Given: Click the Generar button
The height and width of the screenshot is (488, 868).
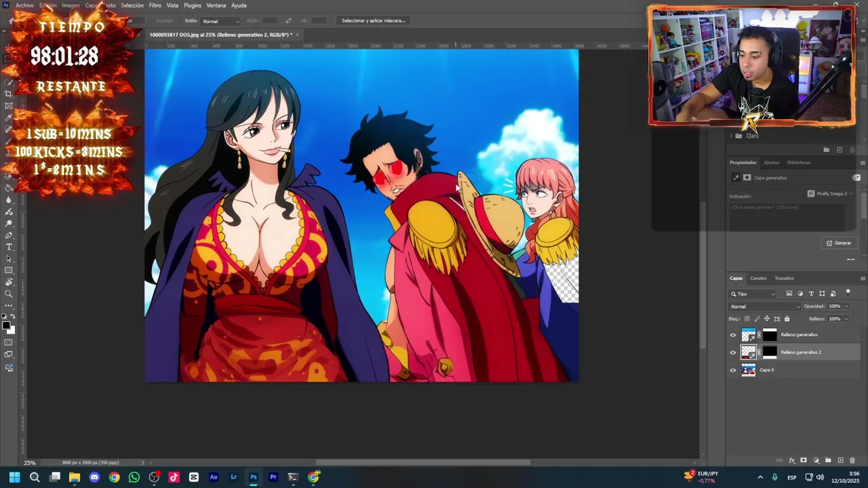Looking at the screenshot, I should click(839, 243).
